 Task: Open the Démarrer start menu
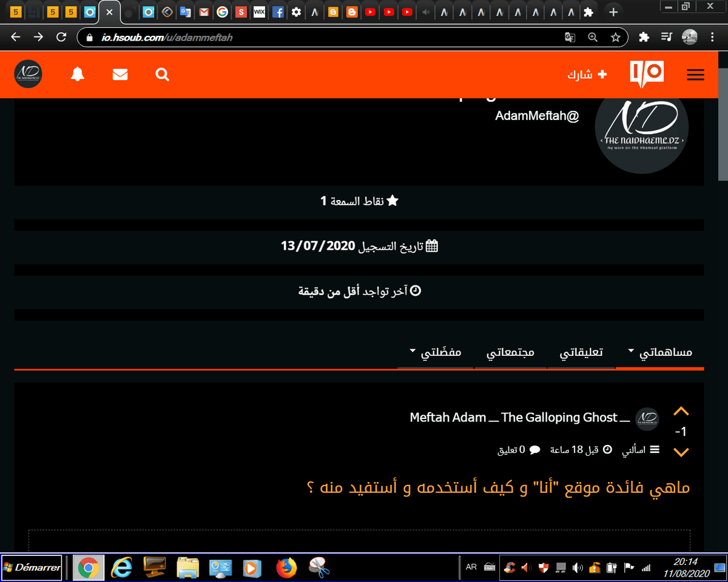(x=32, y=567)
